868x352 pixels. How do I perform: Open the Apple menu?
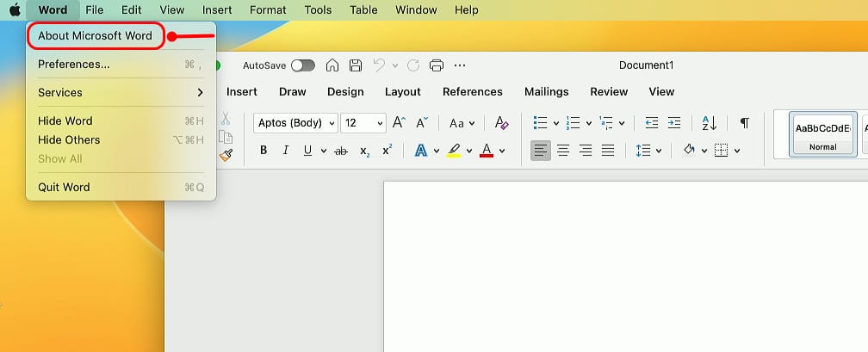(15, 10)
